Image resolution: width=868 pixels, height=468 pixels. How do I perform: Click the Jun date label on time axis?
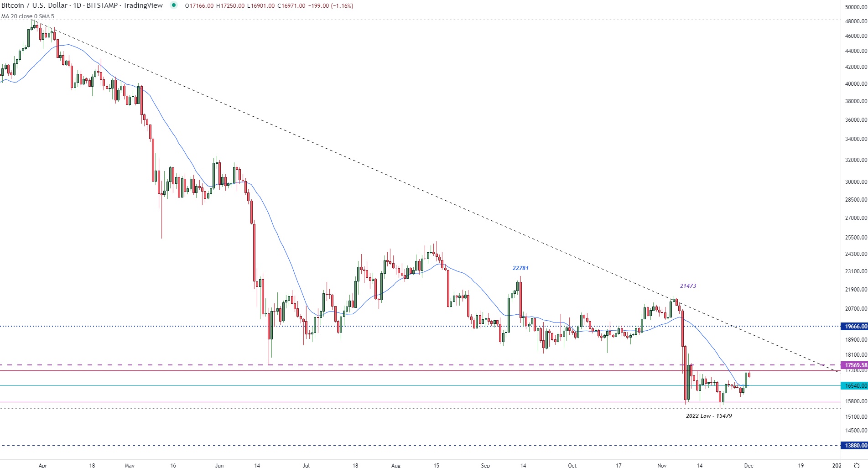(x=219, y=465)
